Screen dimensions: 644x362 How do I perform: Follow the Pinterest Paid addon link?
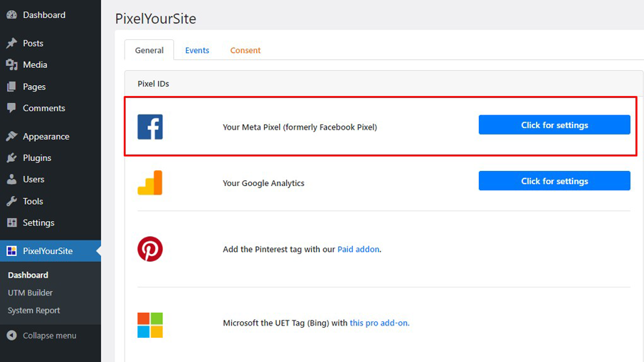[358, 249]
